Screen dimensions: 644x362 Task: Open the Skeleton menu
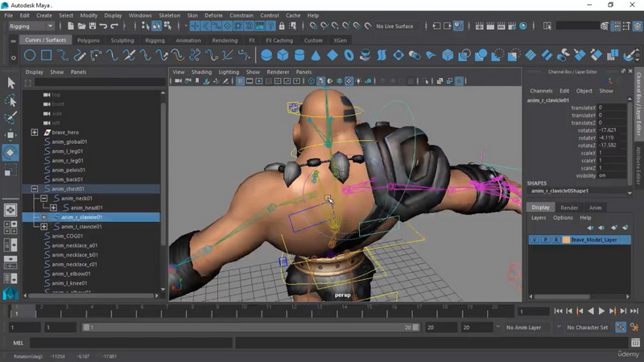click(169, 15)
